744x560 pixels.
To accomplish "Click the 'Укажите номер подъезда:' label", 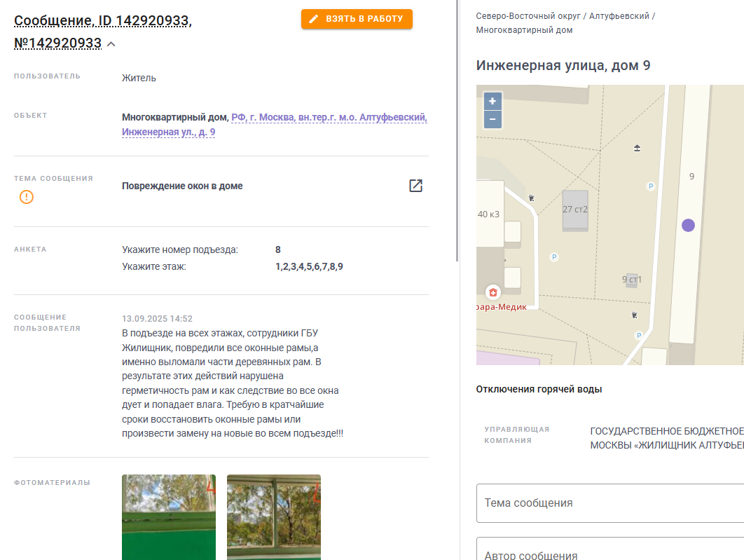I will coord(180,250).
